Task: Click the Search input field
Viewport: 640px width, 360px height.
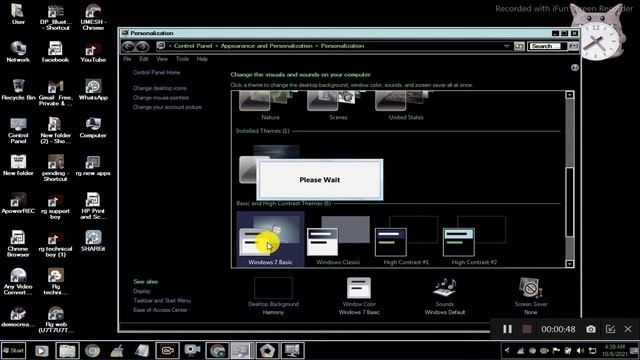Action: 547,46
